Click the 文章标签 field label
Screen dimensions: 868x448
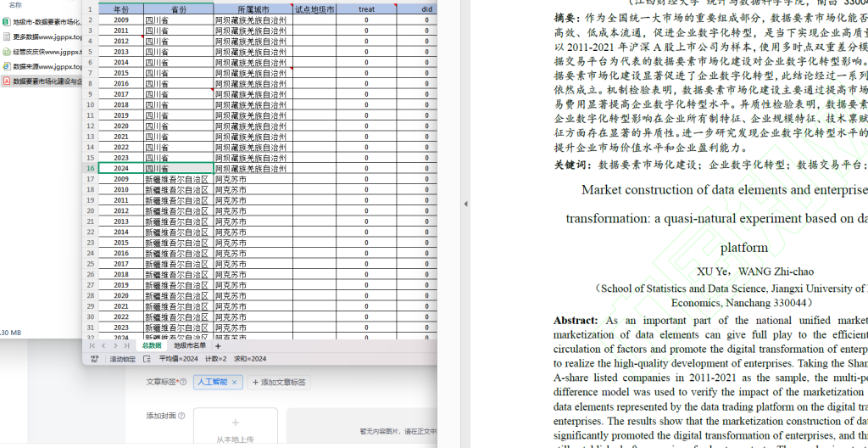click(x=161, y=382)
